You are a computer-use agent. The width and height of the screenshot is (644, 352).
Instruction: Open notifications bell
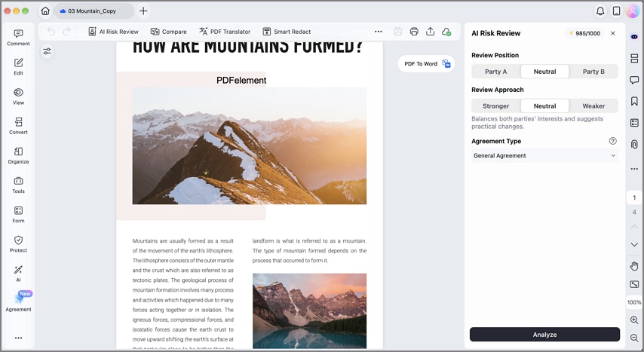click(x=600, y=11)
